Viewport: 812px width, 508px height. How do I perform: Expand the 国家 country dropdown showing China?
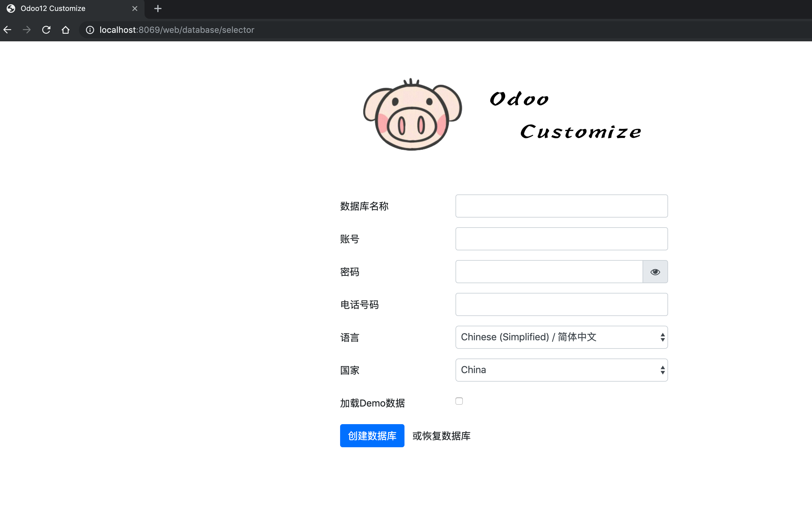[x=561, y=370]
